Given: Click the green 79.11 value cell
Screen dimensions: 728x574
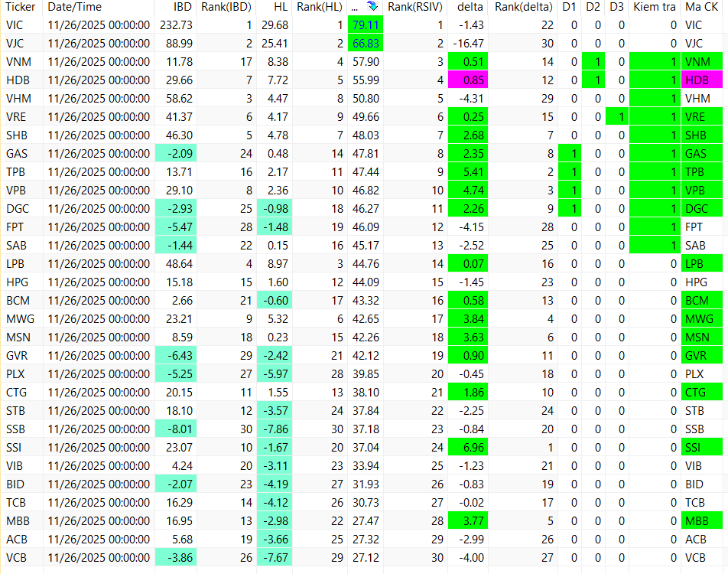Looking at the screenshot, I should click(366, 24).
